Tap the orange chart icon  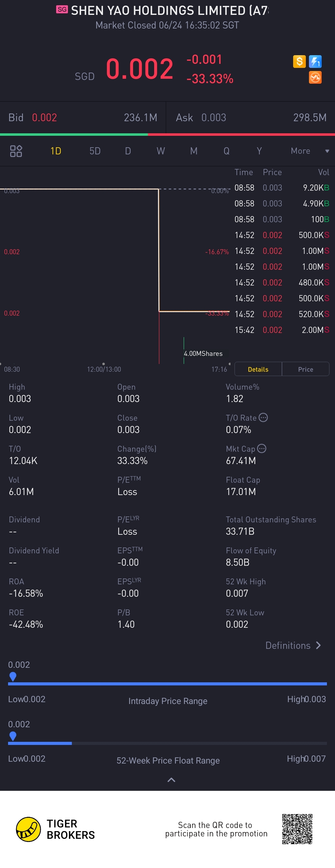tap(315, 77)
